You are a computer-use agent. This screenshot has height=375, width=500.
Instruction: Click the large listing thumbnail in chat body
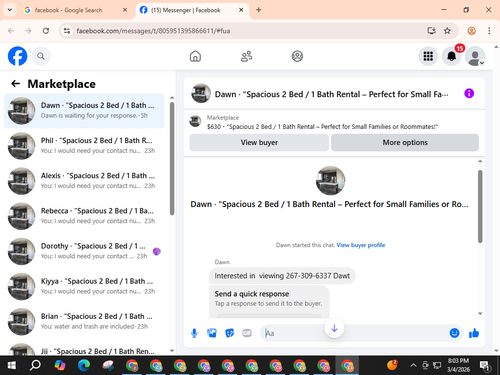(x=330, y=181)
